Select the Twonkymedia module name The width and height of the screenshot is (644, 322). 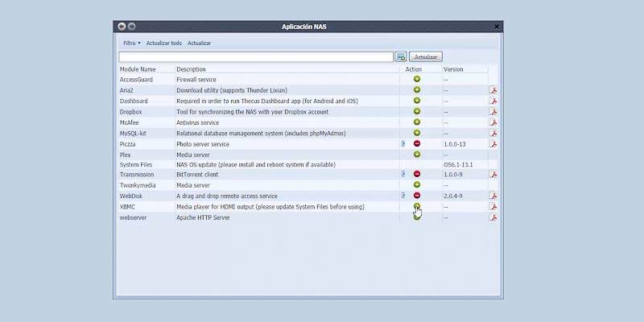(x=138, y=185)
